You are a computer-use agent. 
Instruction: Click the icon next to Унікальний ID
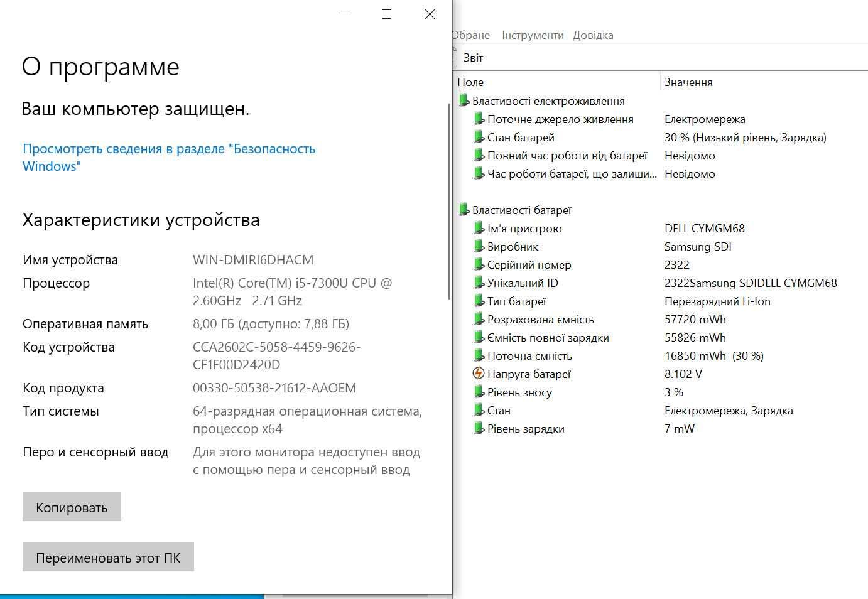479,283
